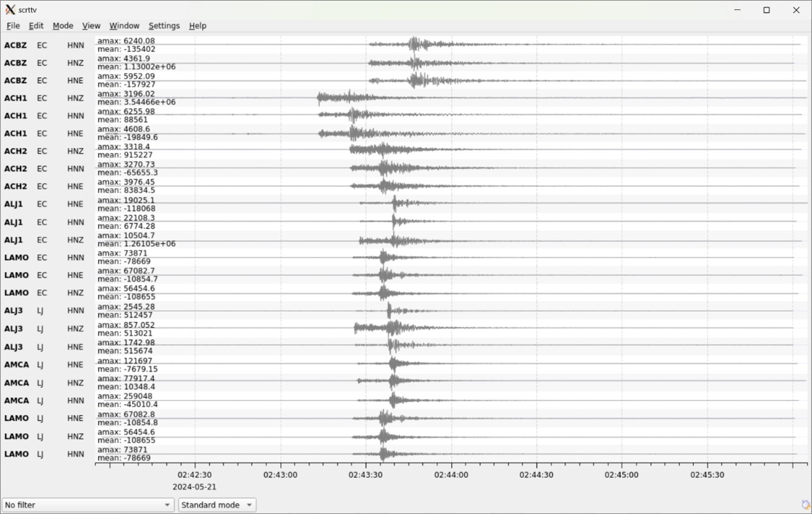Click the 02:45:00 time axis label
This screenshot has height=514, width=812.
click(x=622, y=475)
